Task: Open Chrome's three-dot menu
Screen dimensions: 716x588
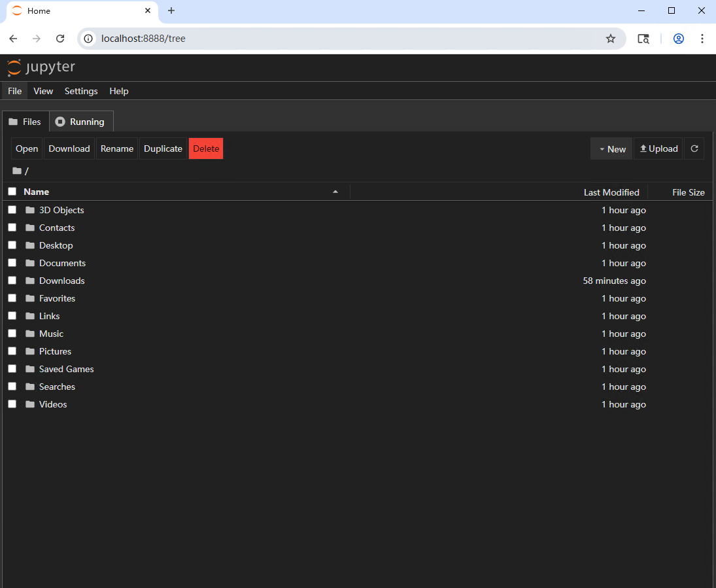Action: [x=702, y=39]
